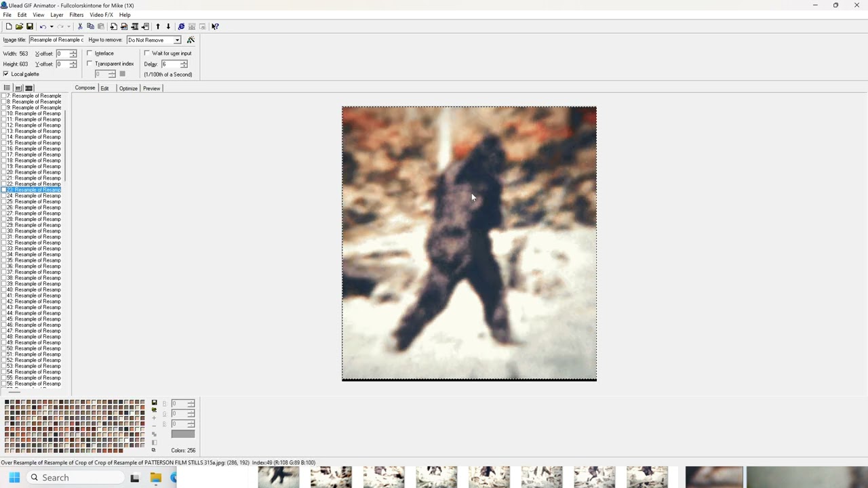Viewport: 868px width, 488px height.
Task: Select the top-left dark palette swatch
Action: point(7,403)
